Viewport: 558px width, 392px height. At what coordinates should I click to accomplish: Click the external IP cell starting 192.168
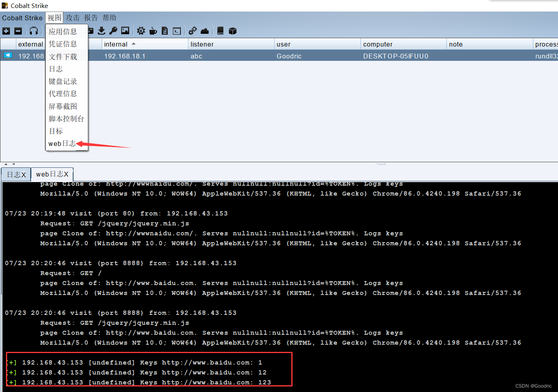31,56
